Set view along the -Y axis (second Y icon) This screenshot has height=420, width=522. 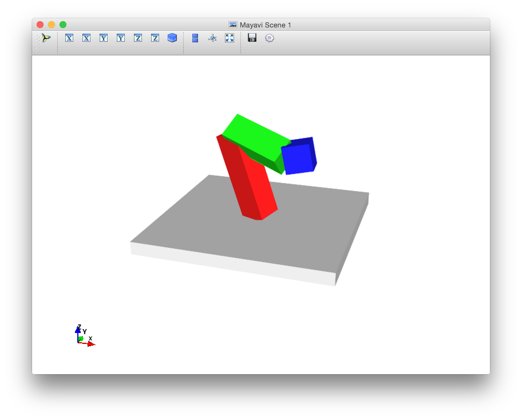(121, 38)
